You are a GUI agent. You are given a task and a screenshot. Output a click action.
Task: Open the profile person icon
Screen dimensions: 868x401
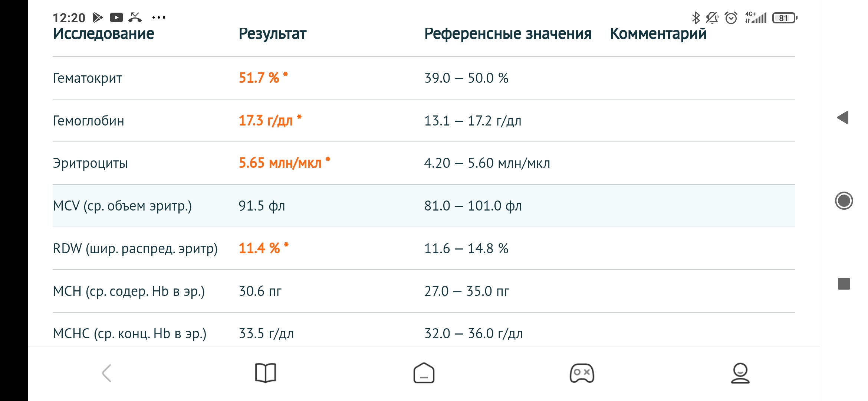coord(740,373)
